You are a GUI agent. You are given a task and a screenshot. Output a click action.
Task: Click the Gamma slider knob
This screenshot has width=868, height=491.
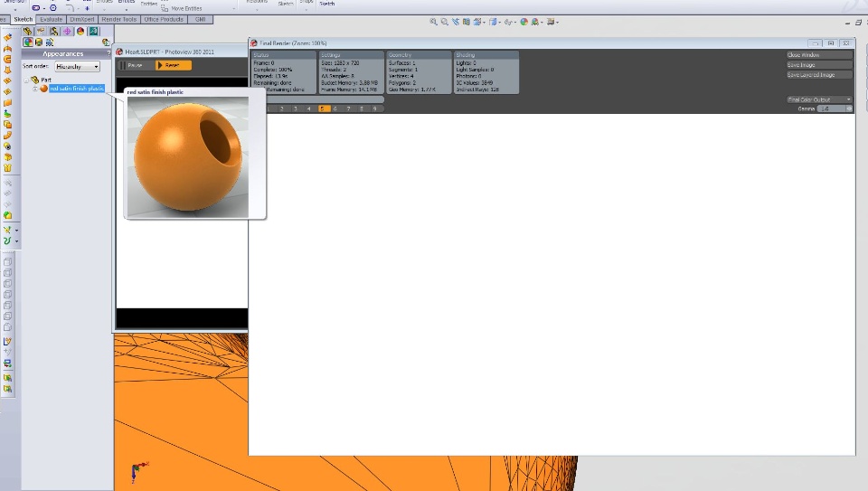tap(849, 109)
